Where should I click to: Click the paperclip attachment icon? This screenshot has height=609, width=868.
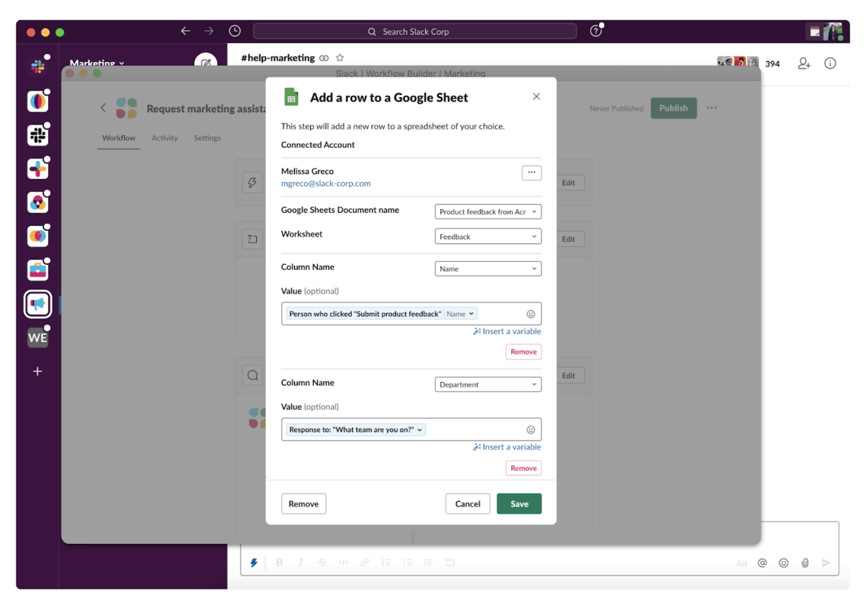point(805,563)
